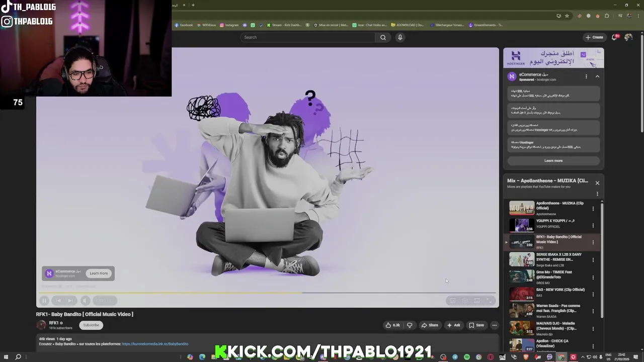This screenshot has height=362, width=644.
Task: Click Learn more on video ad overlay
Action: click(99, 274)
